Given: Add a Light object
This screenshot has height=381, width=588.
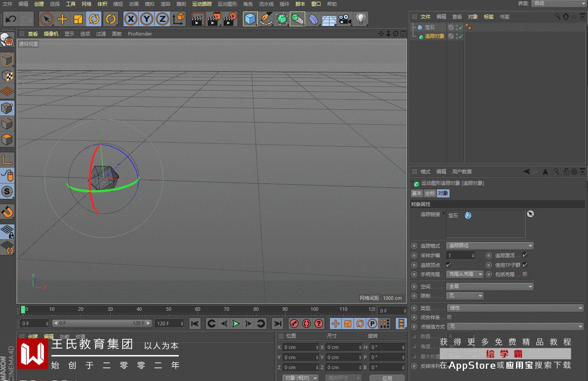Looking at the screenshot, I should tap(361, 19).
